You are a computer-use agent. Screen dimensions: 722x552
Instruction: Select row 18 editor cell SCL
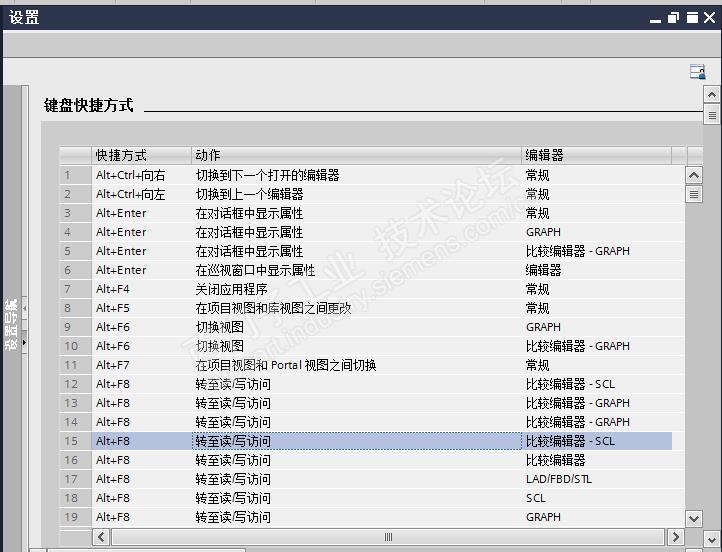coord(596,498)
